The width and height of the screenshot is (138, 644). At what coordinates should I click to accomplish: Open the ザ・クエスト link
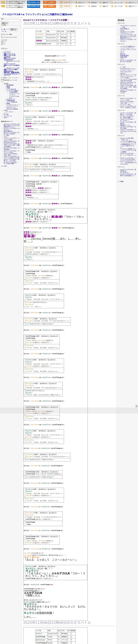(10, 112)
